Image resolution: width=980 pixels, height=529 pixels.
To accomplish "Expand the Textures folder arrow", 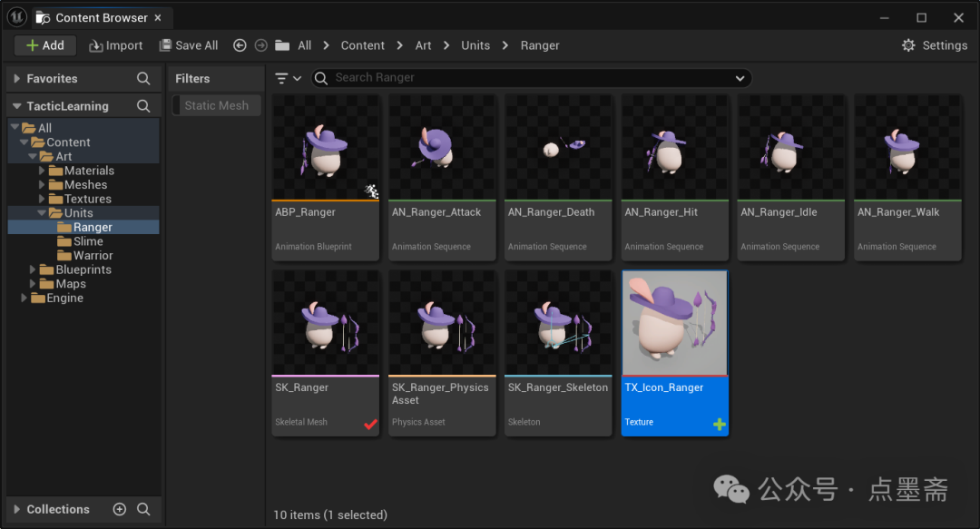I will click(x=42, y=199).
